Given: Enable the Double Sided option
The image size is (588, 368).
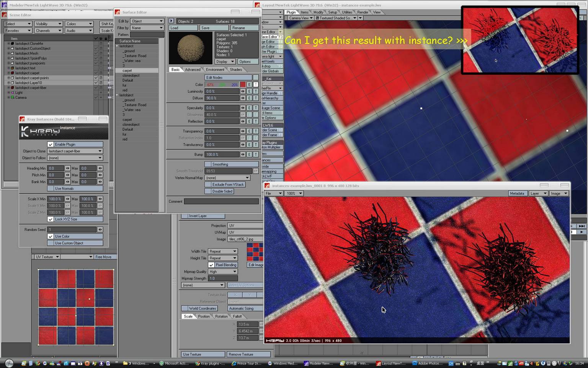Looking at the screenshot, I should point(207,191).
